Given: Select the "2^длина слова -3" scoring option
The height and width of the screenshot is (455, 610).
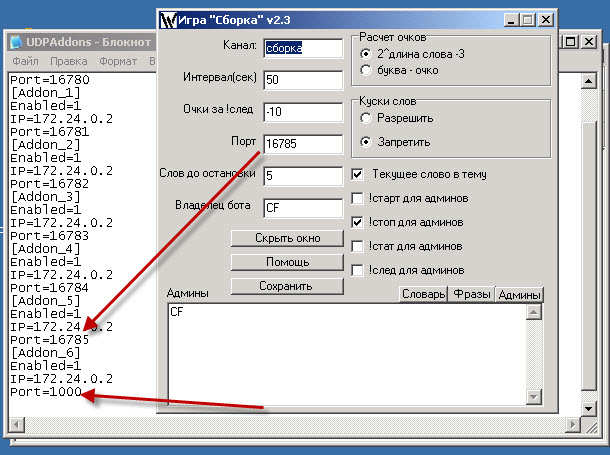Looking at the screenshot, I should (366, 53).
